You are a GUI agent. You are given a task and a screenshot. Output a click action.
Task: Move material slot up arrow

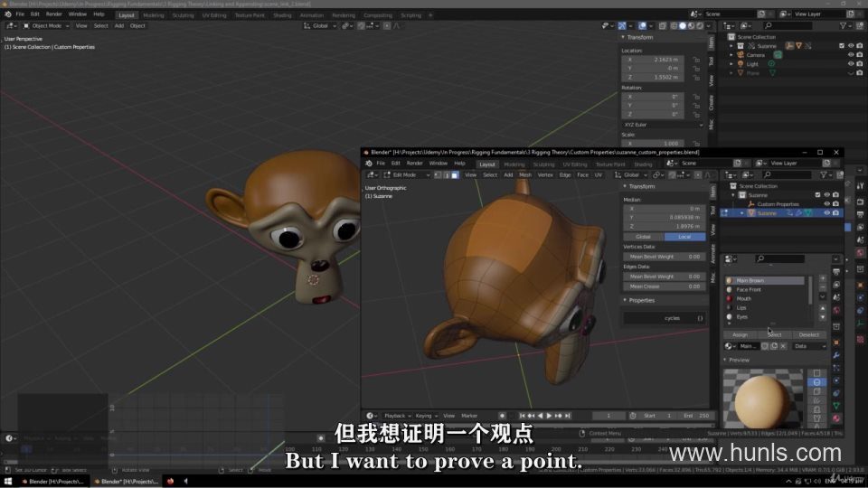pos(823,309)
